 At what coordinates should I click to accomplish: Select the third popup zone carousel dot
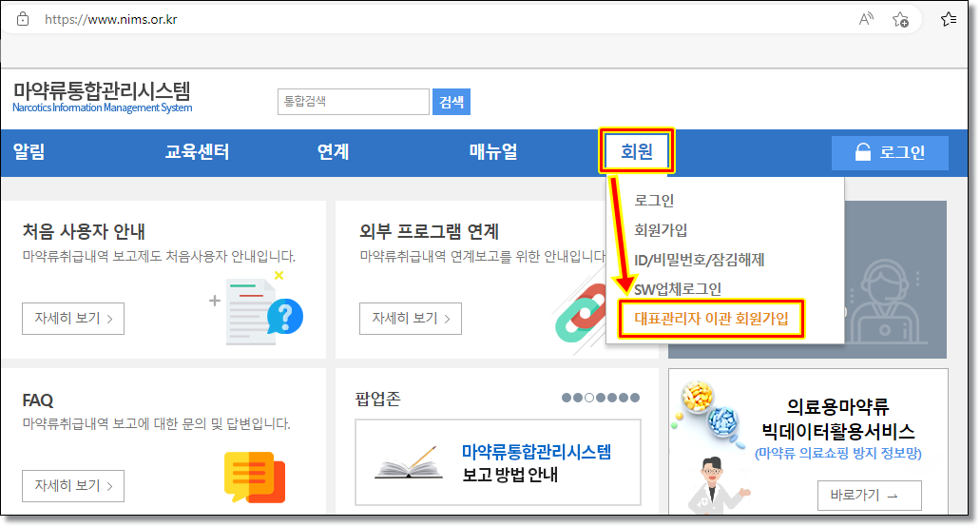(x=589, y=399)
